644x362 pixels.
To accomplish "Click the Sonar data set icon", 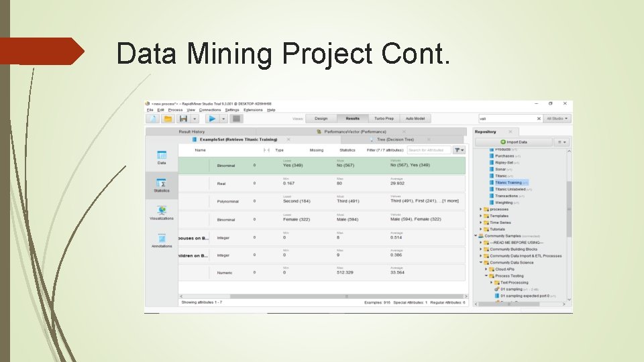I will point(492,169).
